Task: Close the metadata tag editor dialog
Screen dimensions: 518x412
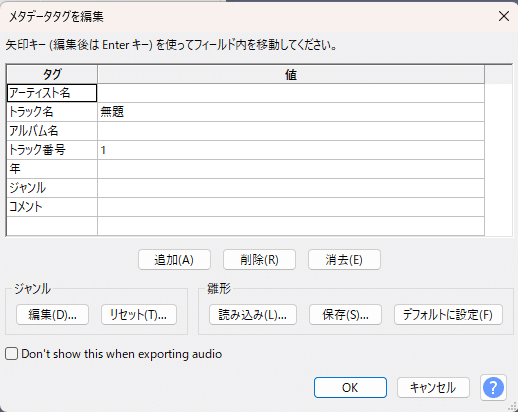Action: [x=504, y=16]
